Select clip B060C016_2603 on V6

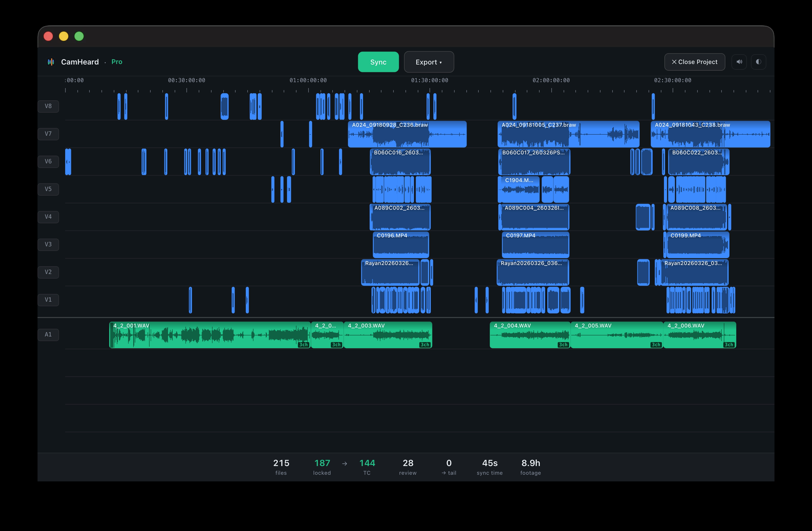[400, 162]
